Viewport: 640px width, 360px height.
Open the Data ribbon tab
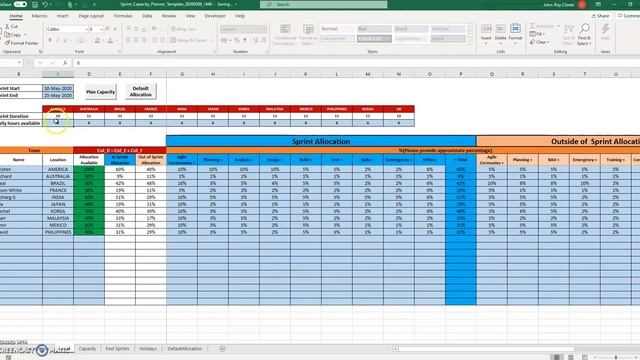[x=147, y=16]
